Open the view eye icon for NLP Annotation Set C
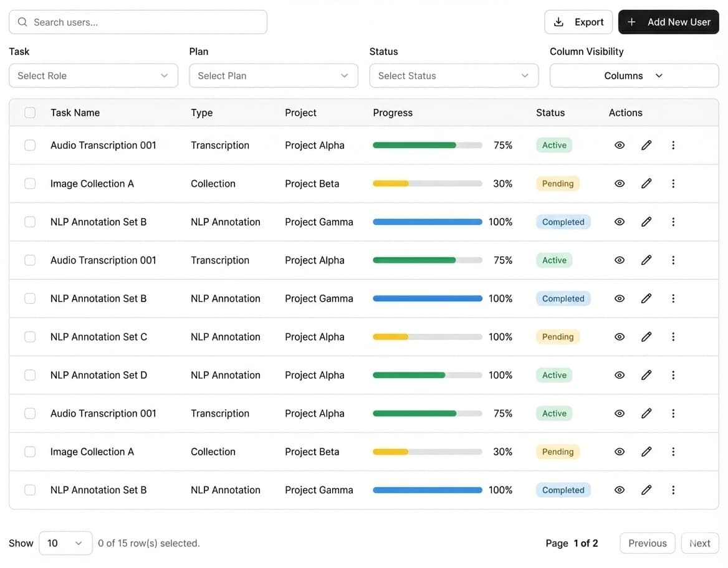This screenshot has height=568, width=728. click(x=620, y=336)
